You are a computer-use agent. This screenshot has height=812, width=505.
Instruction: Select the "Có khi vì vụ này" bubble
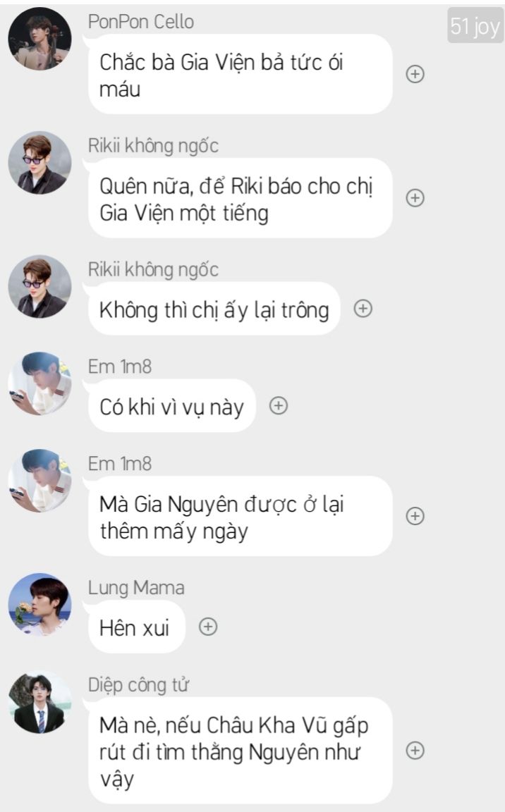coord(172,406)
